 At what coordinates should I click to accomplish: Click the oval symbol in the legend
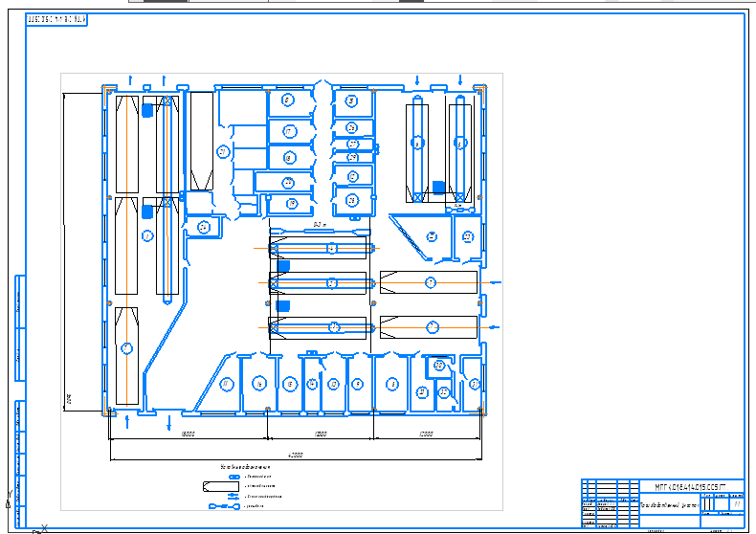point(234,476)
